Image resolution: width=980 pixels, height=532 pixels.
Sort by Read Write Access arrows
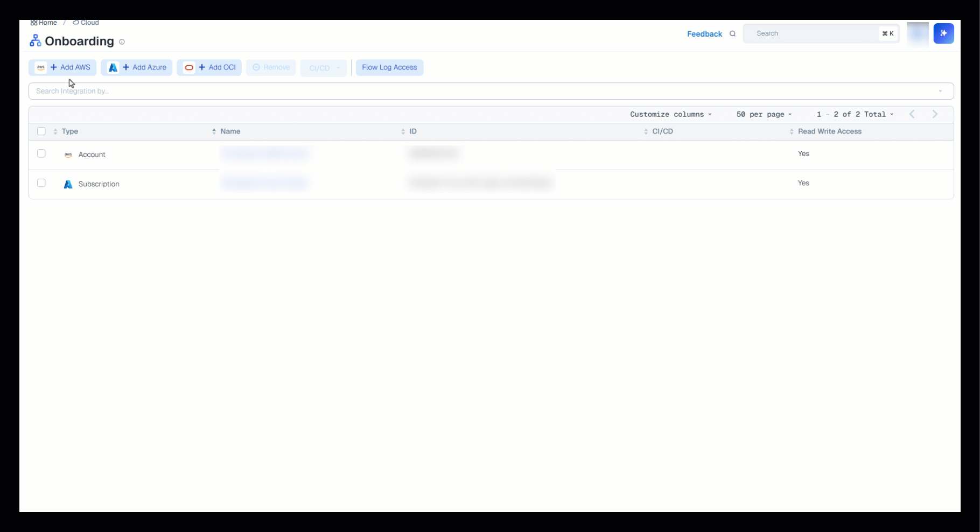point(792,131)
